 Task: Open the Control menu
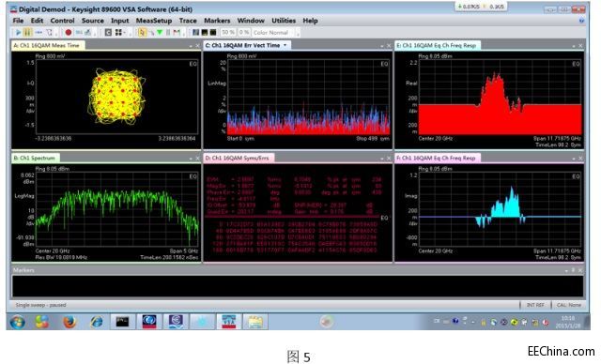[62, 21]
